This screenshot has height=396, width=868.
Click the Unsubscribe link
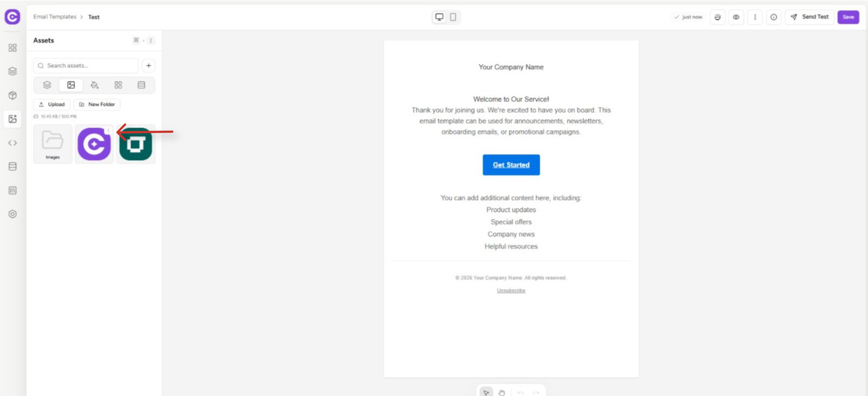coord(511,290)
